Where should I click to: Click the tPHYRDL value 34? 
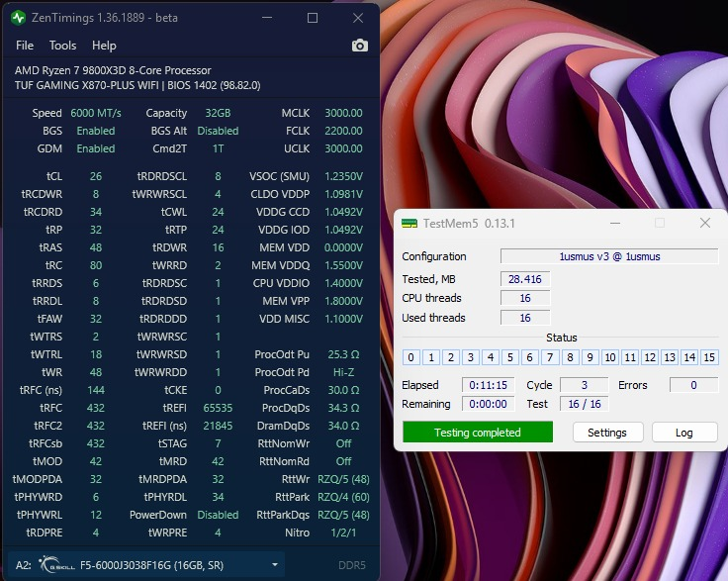218,497
